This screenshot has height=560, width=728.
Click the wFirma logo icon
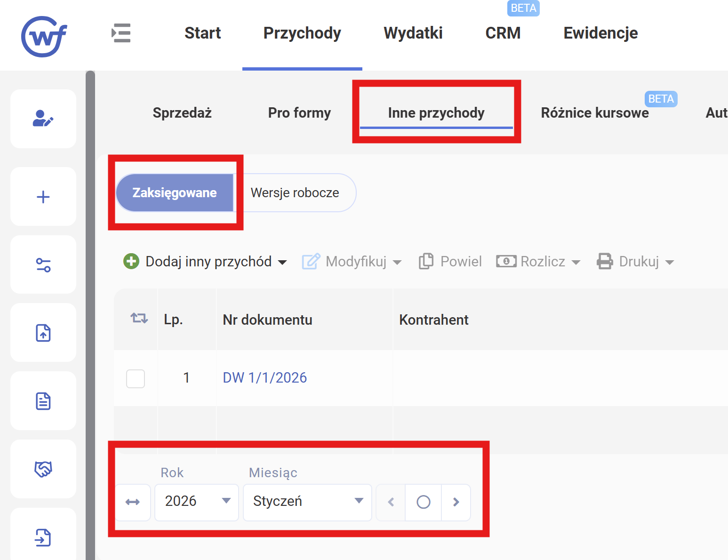point(44,36)
